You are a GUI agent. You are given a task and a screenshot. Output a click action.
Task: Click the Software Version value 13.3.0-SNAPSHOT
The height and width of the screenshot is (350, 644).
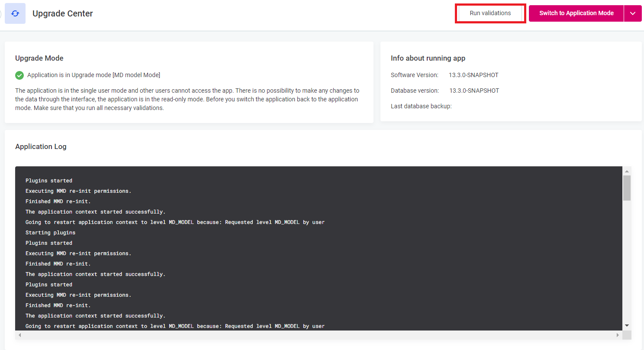pyautogui.click(x=473, y=75)
